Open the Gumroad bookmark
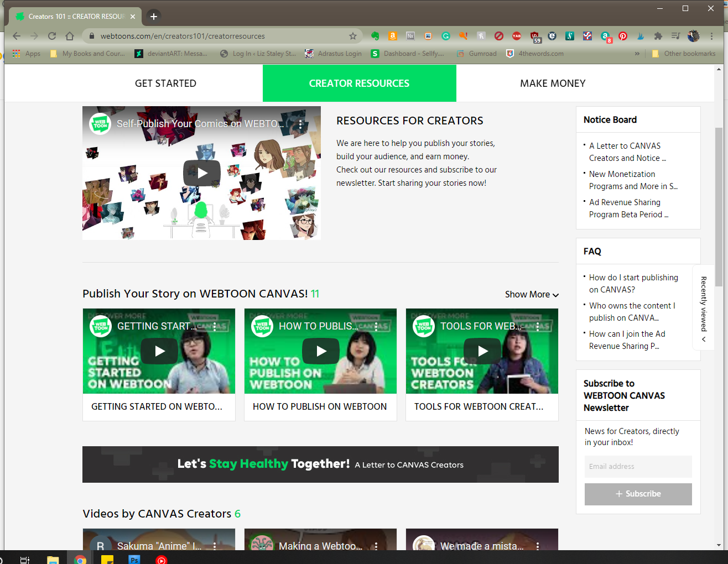728x564 pixels. (x=477, y=54)
